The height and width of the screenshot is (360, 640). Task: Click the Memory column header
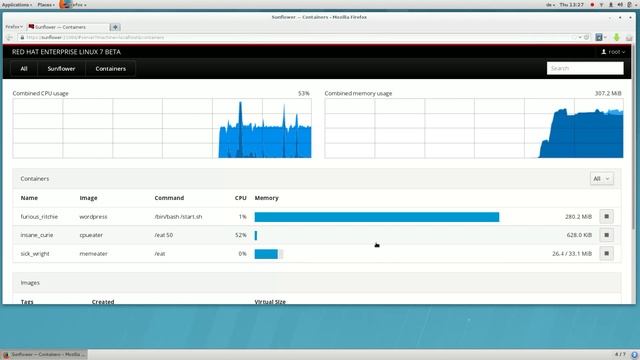(x=267, y=198)
